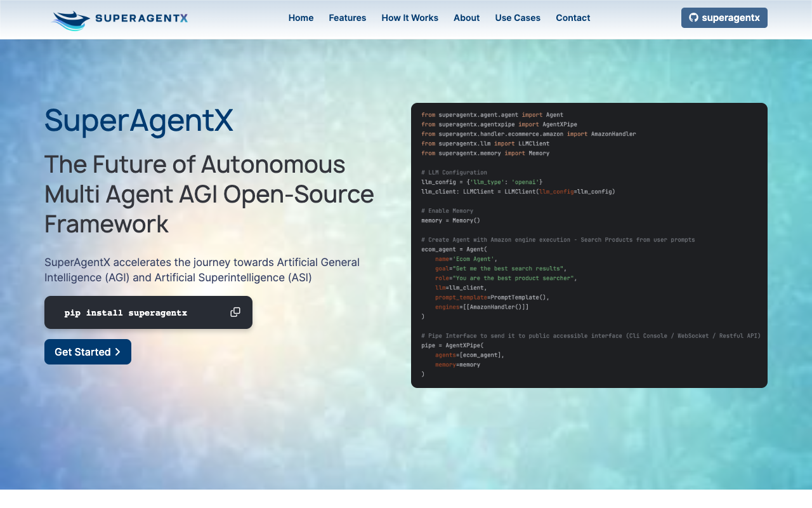This screenshot has width=812, height=508.
Task: Go to the Features nav item
Action: pyautogui.click(x=347, y=18)
